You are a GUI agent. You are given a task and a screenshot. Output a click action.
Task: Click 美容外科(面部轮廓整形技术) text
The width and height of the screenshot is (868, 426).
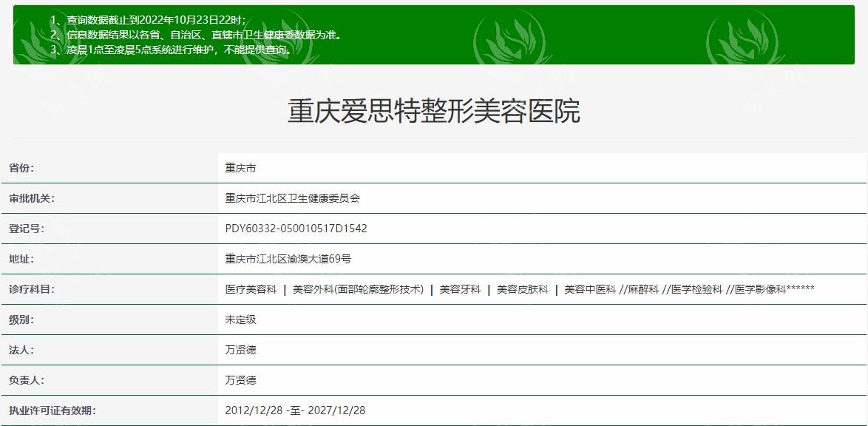pyautogui.click(x=358, y=289)
